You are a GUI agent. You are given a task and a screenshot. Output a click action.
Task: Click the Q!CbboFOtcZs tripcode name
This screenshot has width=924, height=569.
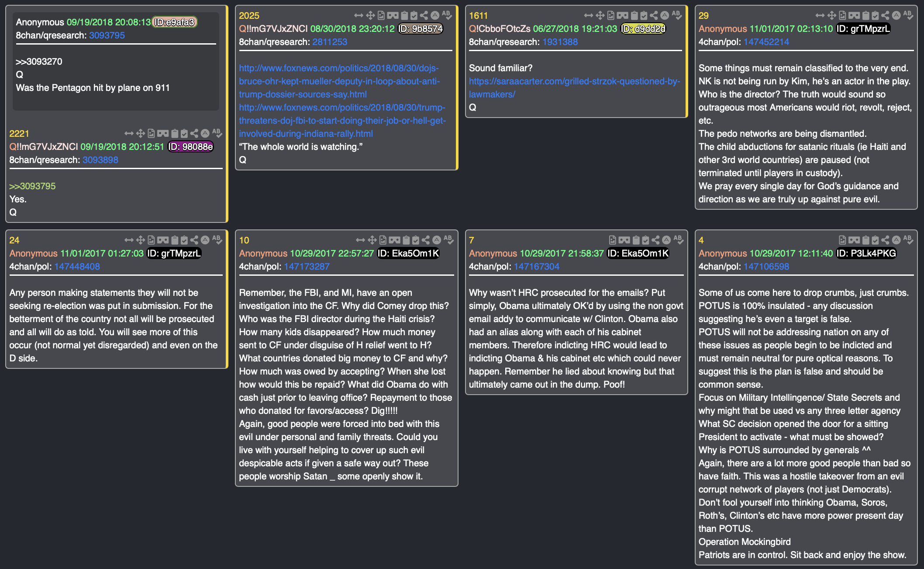click(x=500, y=29)
